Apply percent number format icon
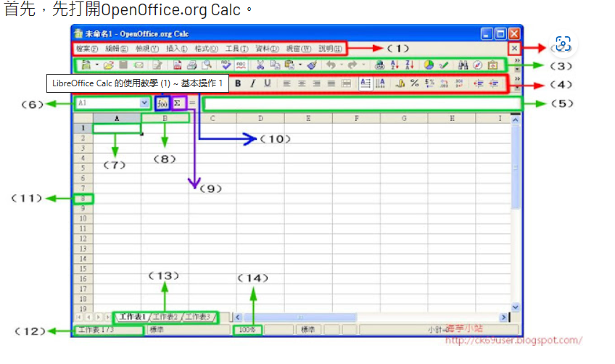 [x=415, y=83]
